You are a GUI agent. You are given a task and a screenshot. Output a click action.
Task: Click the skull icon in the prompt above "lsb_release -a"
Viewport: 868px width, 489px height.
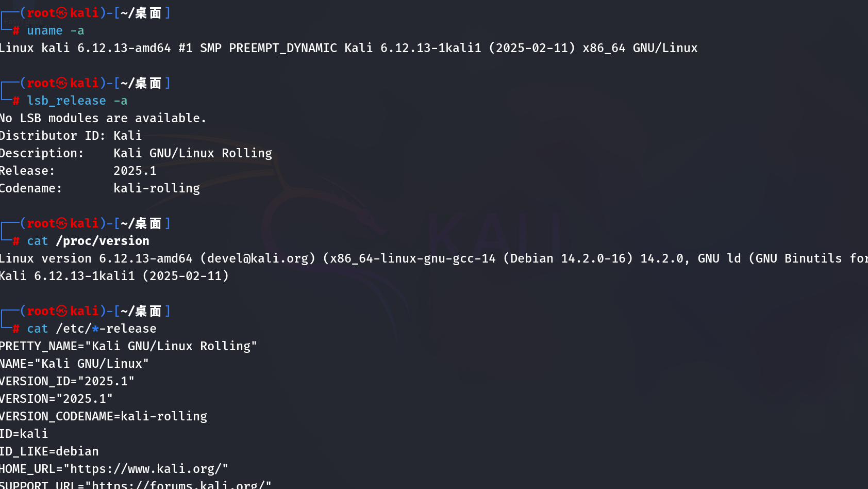[62, 83]
